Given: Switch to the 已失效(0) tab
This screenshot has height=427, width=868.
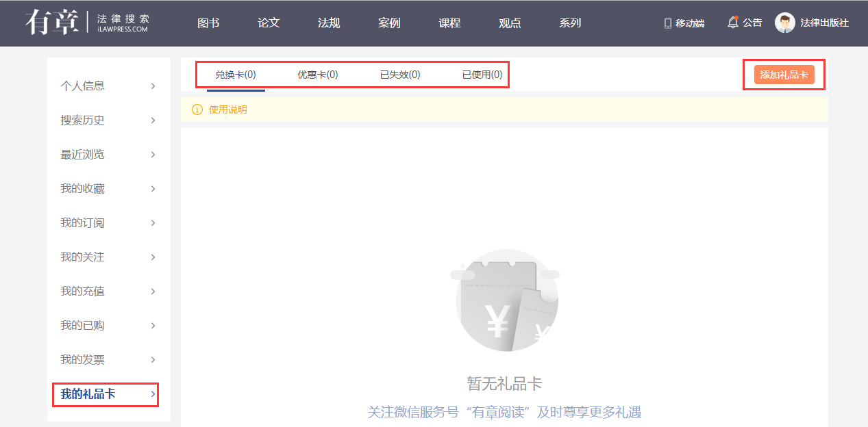Looking at the screenshot, I should coord(400,75).
